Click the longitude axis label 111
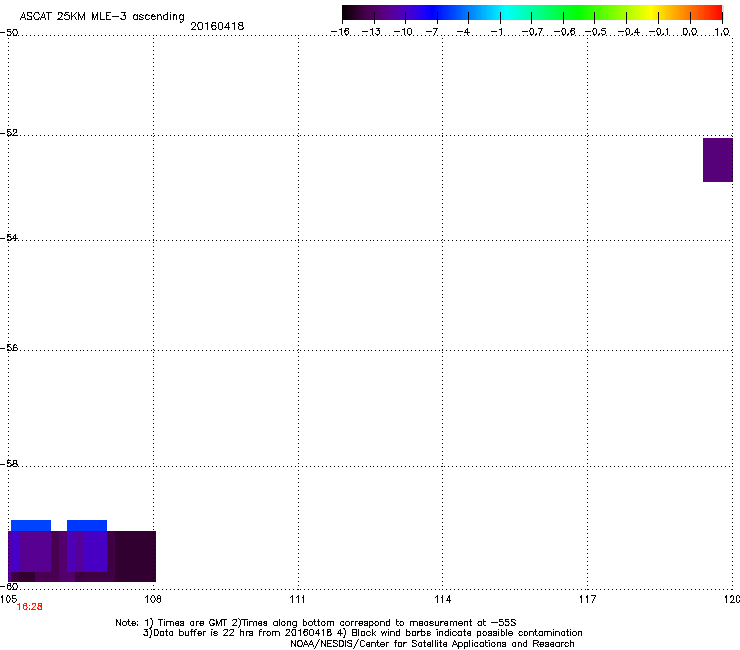 click(x=297, y=599)
